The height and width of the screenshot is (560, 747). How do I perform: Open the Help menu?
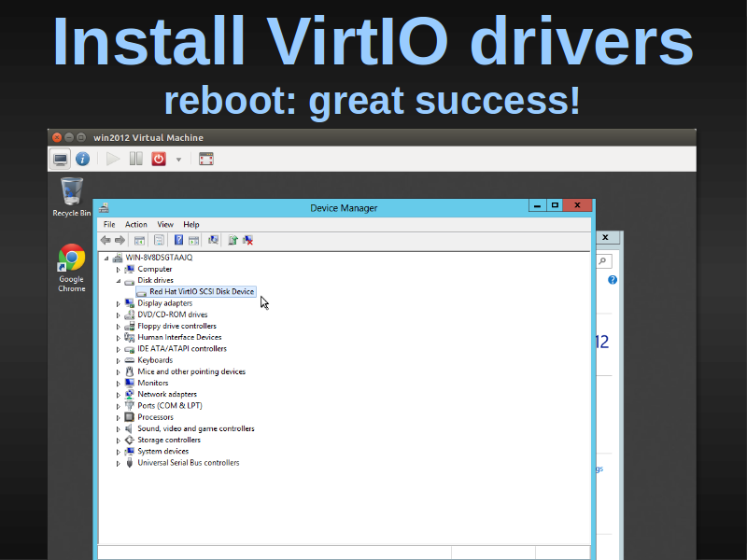click(191, 224)
